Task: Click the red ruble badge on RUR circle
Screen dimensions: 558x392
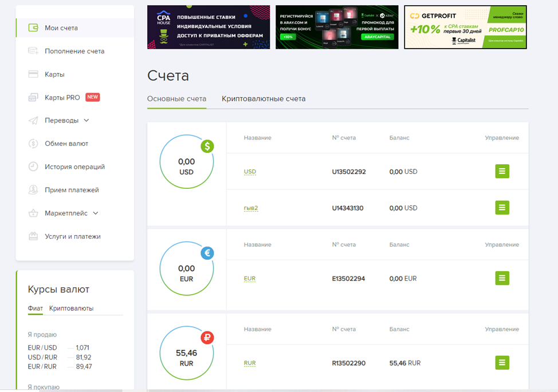Action: (x=207, y=338)
